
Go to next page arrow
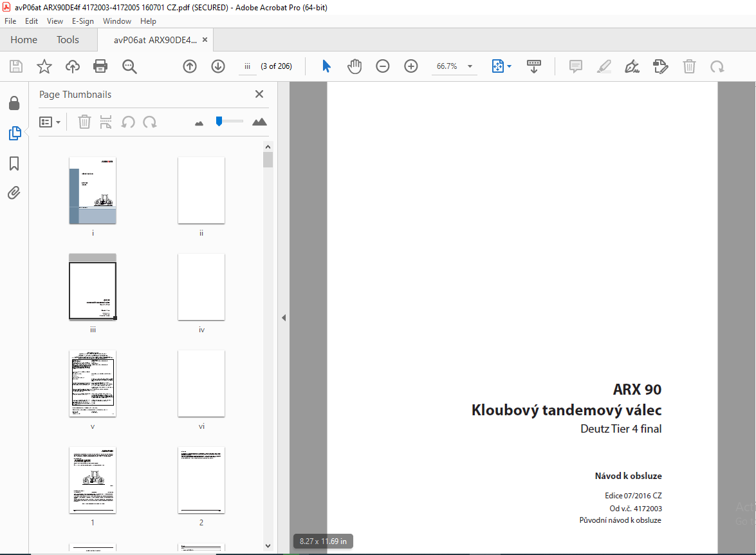[218, 66]
